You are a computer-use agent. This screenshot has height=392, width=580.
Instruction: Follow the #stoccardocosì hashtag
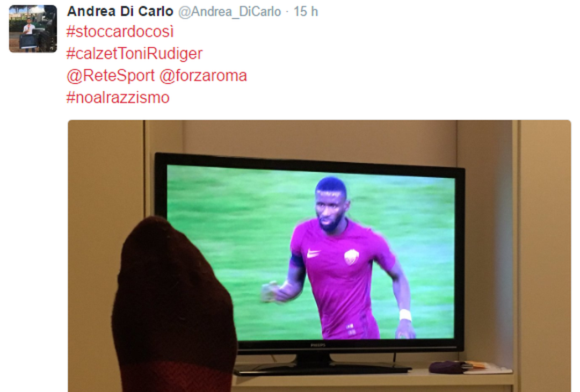[x=120, y=32]
